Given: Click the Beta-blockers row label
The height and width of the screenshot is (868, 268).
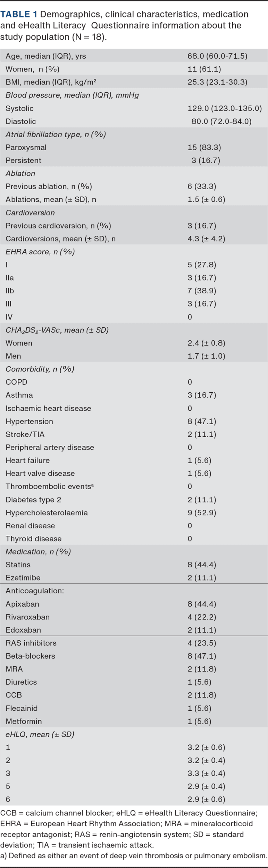Looking at the screenshot, I should pos(30,656).
